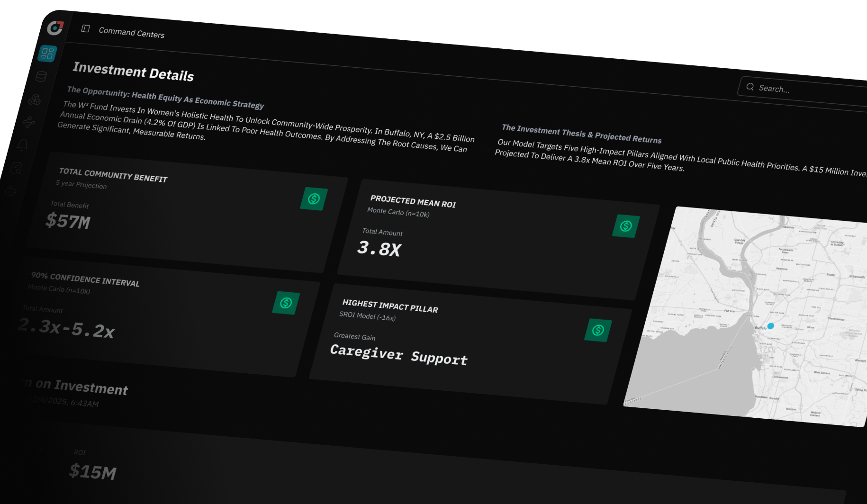Open the Highest Impact Pillar card
867x504 pixels.
(470, 344)
